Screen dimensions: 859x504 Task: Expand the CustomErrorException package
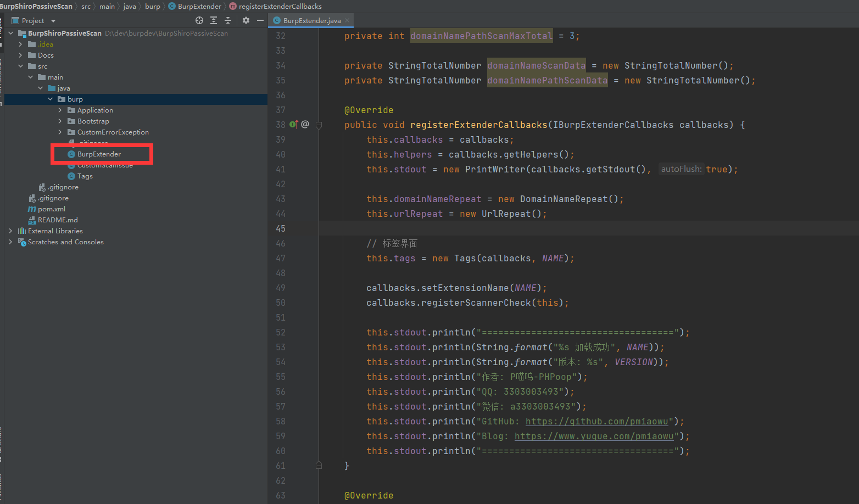coord(60,132)
